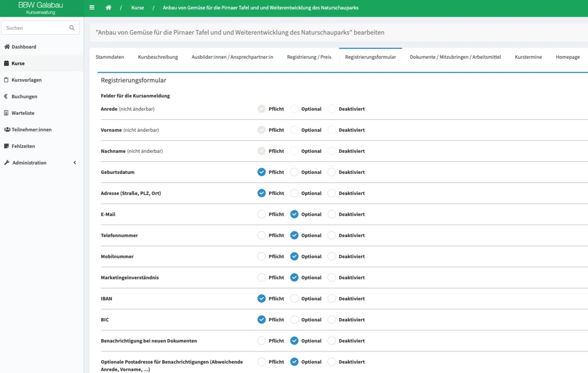Expand the Administration submenu
Viewport: 588px width, 373px height.
74,162
